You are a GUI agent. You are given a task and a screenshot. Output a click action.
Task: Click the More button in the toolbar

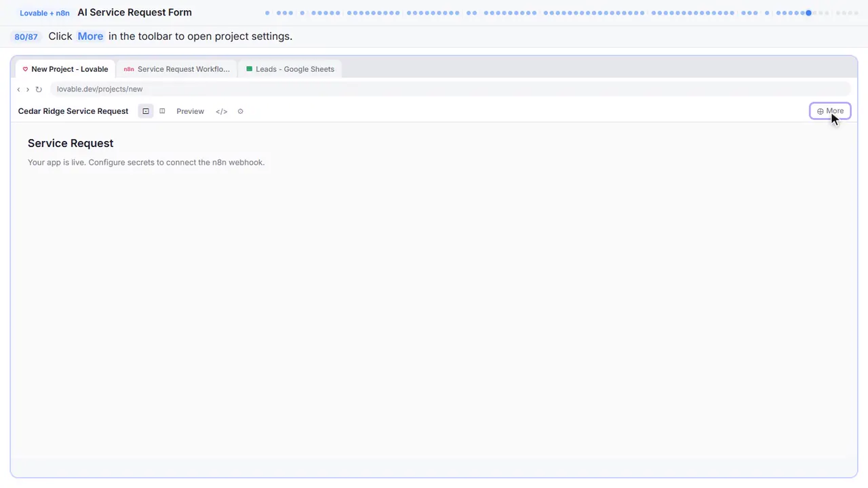[x=830, y=111]
